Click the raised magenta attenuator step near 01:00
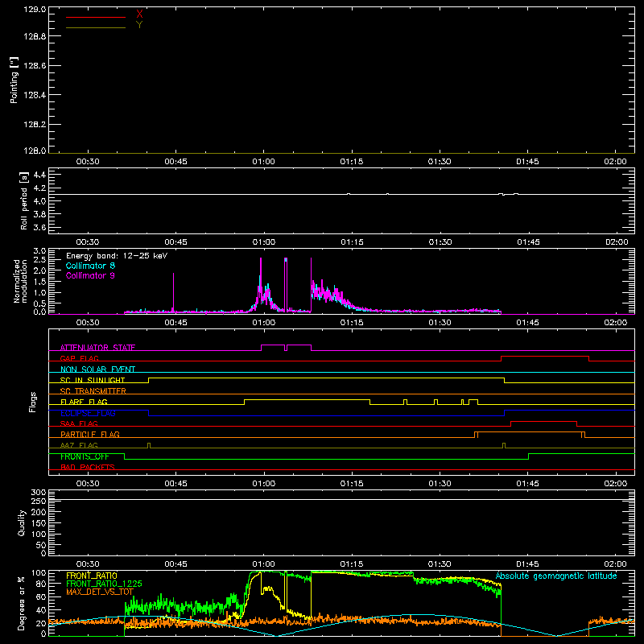This screenshot has height=644, width=644. [x=273, y=345]
